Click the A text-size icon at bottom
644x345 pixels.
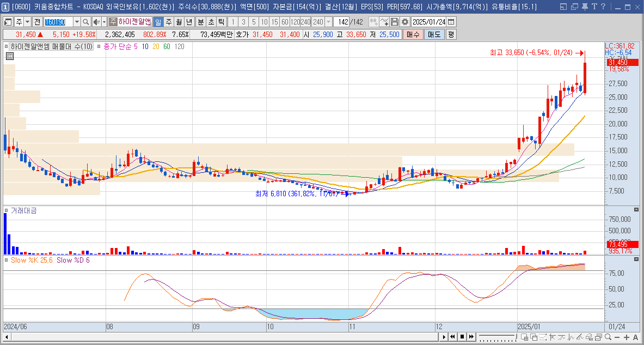pyautogui.click(x=635, y=337)
